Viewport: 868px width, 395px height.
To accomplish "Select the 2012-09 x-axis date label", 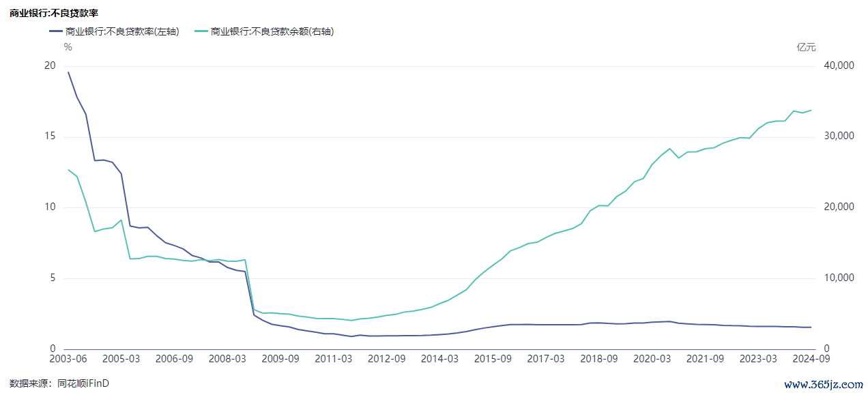I will click(x=387, y=359).
